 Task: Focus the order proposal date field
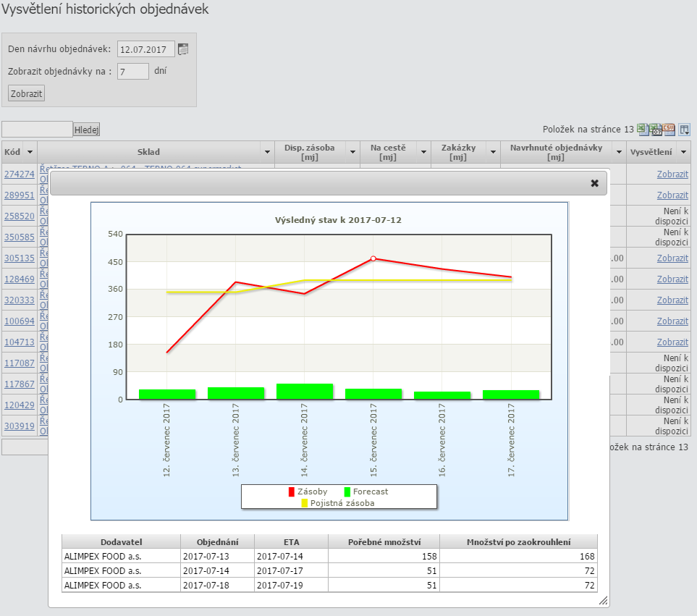click(x=145, y=49)
